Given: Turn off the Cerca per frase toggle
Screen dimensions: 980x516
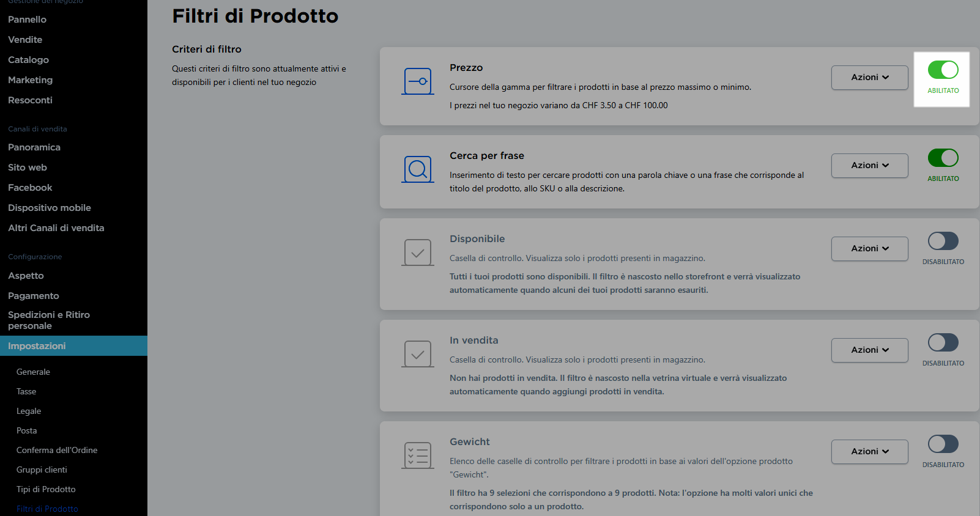Looking at the screenshot, I should click(x=943, y=158).
